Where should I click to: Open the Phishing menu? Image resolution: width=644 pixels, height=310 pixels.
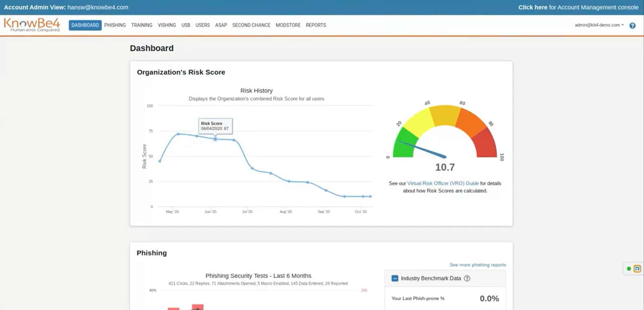click(115, 25)
